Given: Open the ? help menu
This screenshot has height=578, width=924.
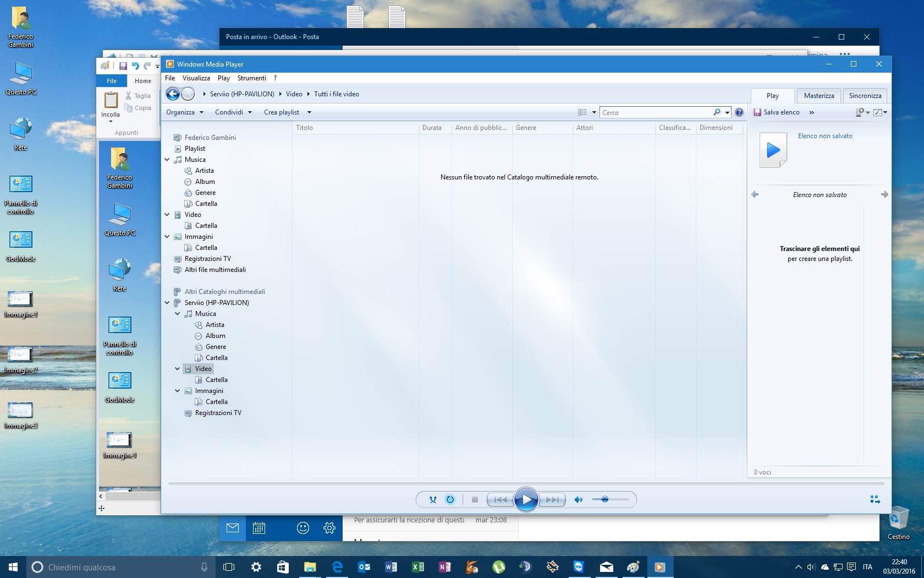Looking at the screenshot, I should tap(275, 78).
